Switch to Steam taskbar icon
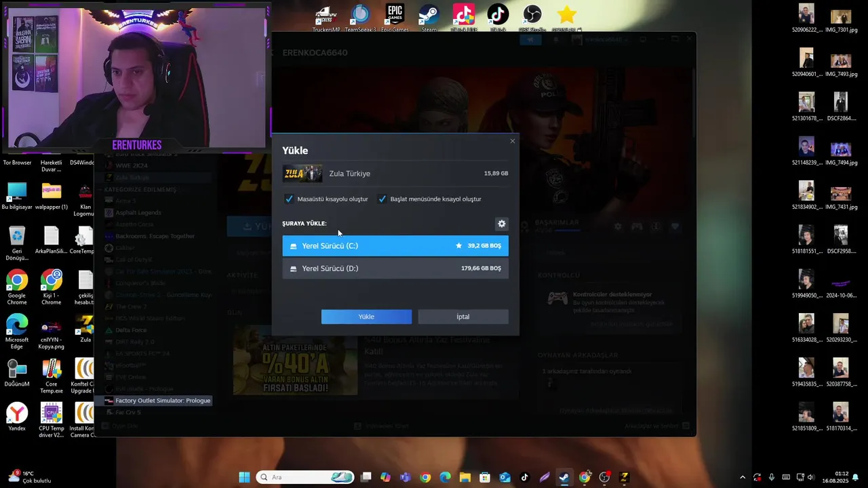 (564, 477)
